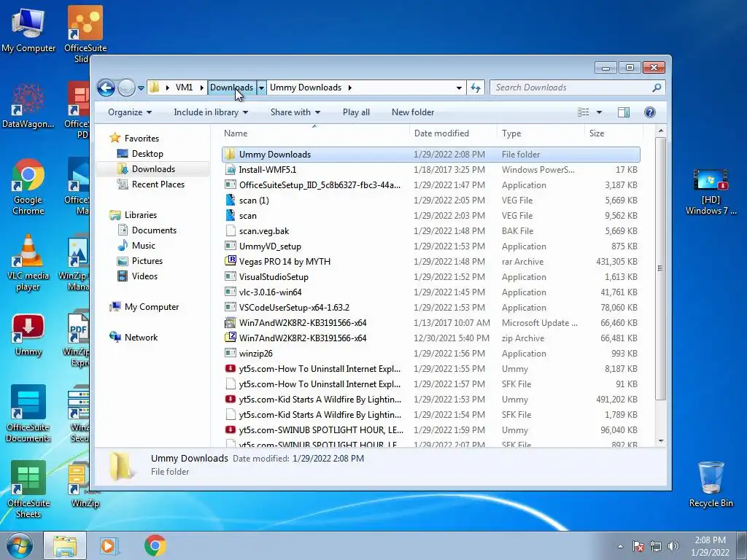Open the OfficeSuite Slides desktop shortcut
Viewport: 747px width, 560px height.
point(85,34)
